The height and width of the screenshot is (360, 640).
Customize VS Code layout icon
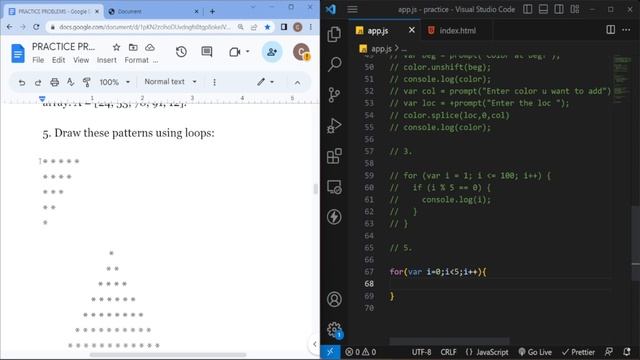coord(575,9)
